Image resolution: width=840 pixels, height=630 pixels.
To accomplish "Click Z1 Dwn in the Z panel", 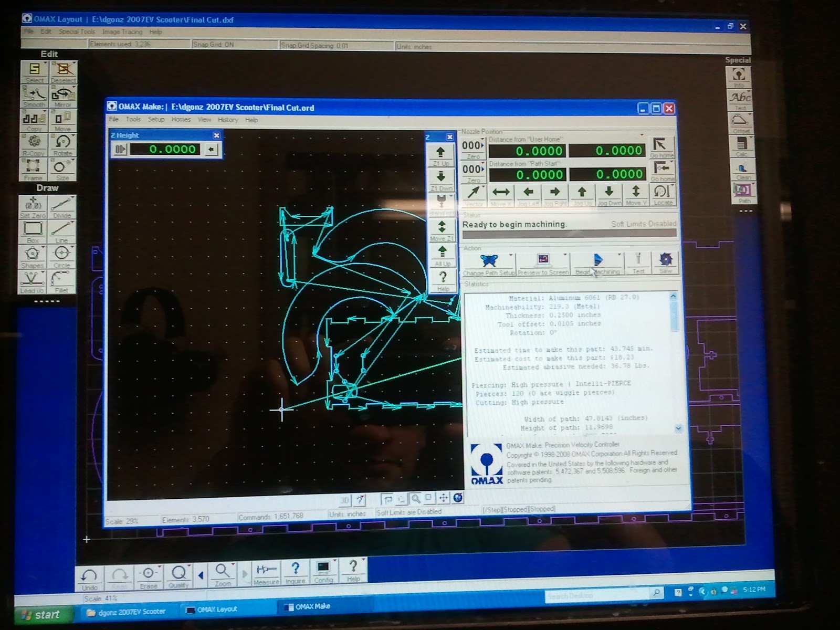I will tap(442, 180).
